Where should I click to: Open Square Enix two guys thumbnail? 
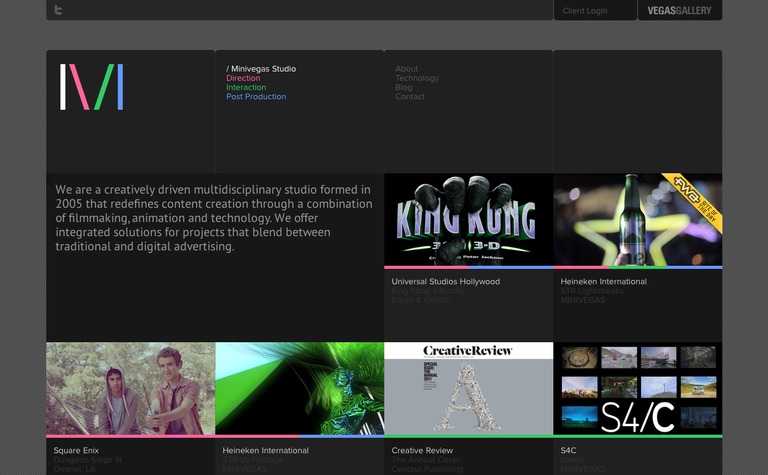131,388
